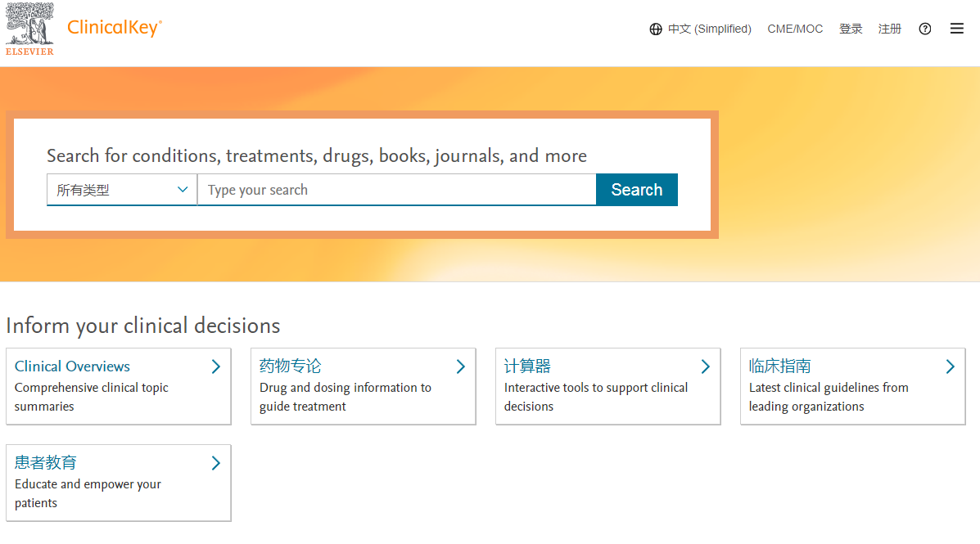Image resolution: width=980 pixels, height=544 pixels.
Task: Click the ClinicalKey logo text
Action: pyautogui.click(x=115, y=28)
